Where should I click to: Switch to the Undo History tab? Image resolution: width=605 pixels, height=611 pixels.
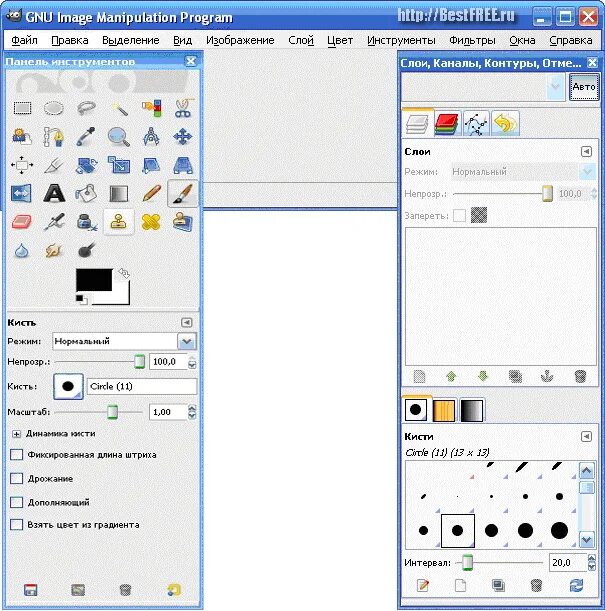tap(505, 124)
